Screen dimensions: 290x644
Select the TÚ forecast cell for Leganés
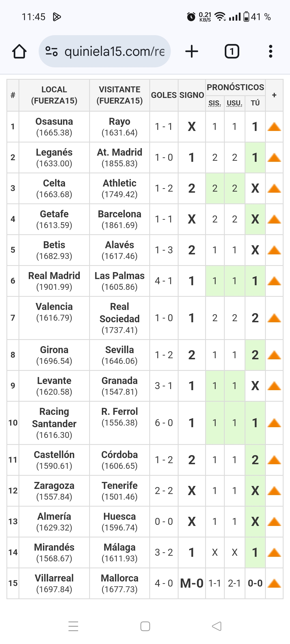tap(255, 158)
